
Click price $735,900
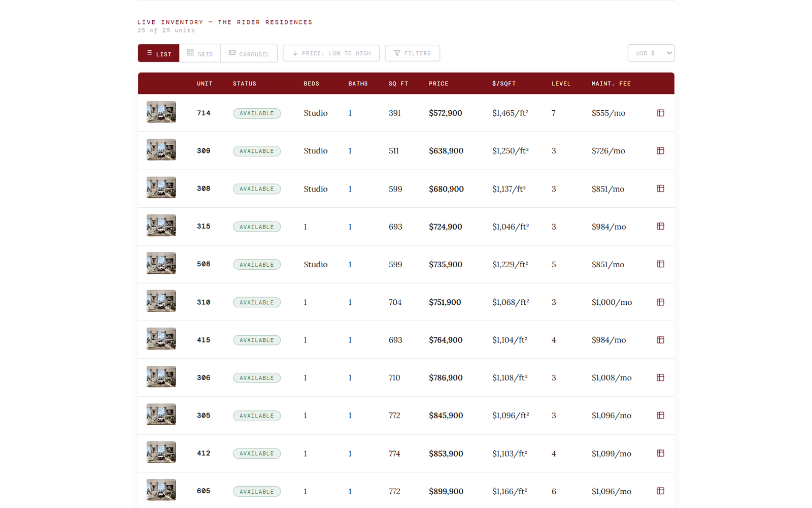pos(446,265)
